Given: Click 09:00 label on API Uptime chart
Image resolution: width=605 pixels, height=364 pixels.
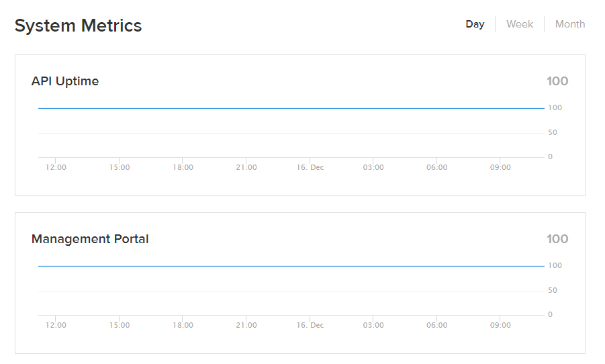Looking at the screenshot, I should [500, 167].
